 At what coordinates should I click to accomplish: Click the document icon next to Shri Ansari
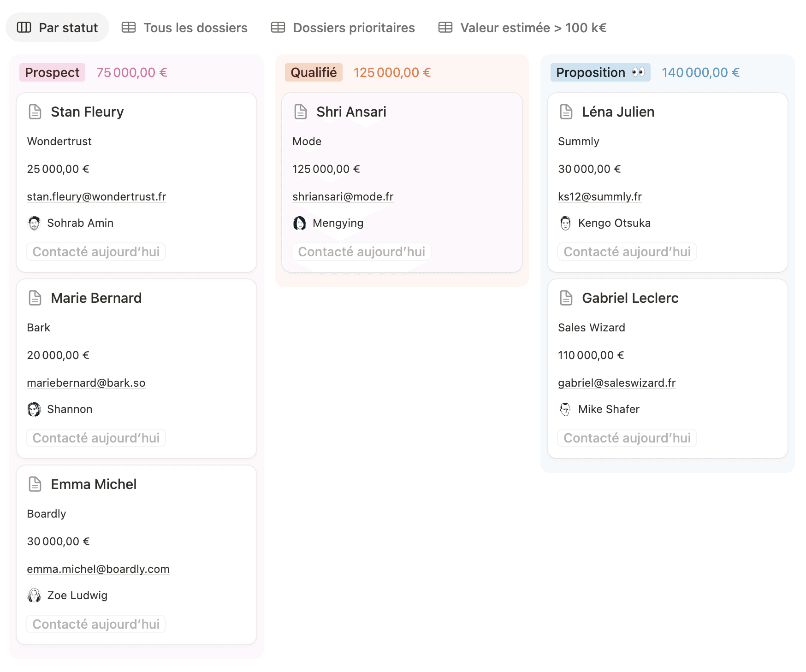point(301,112)
